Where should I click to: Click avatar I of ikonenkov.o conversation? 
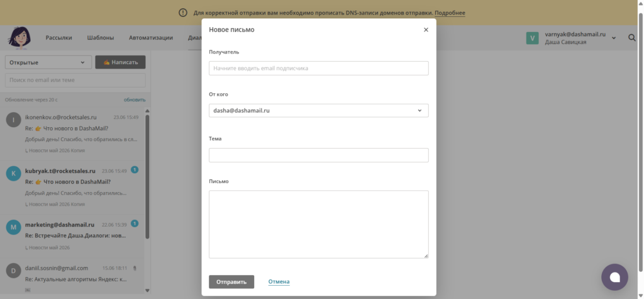pyautogui.click(x=14, y=120)
